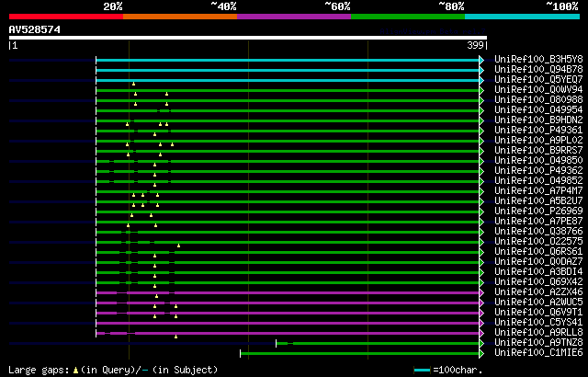Click the query end position 399
The width and height of the screenshot is (588, 377).
point(475,45)
